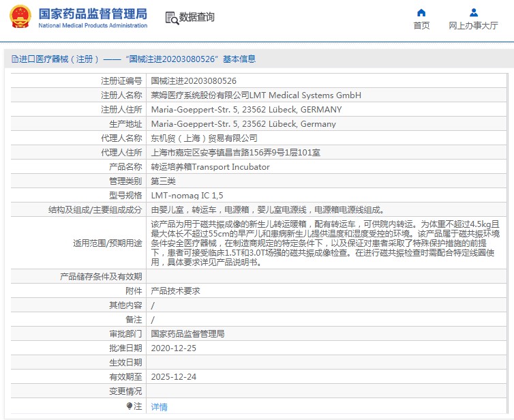Select intended-use paragraph about 磁共振成像

325,243
